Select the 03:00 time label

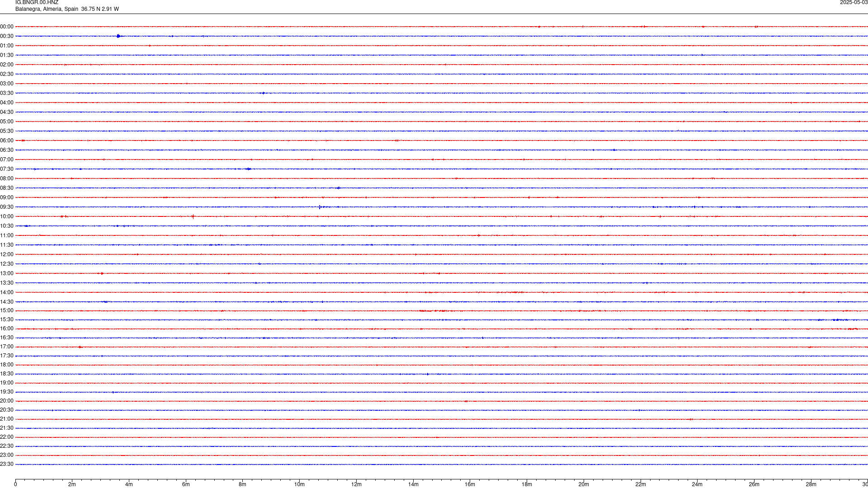(7, 84)
